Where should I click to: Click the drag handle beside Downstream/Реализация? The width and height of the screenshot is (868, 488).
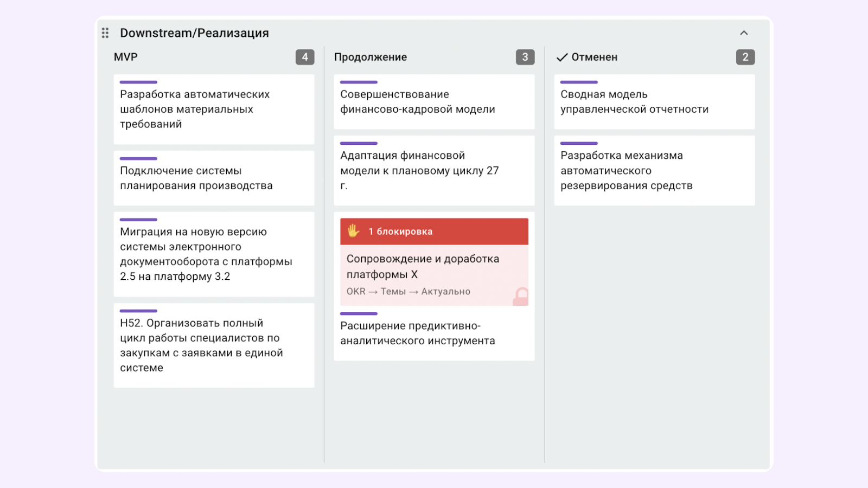105,33
